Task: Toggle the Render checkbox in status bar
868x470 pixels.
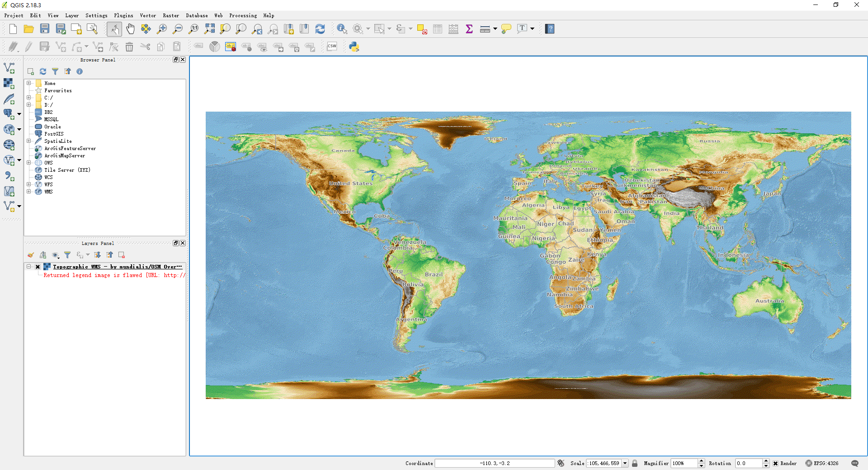Action: pos(775,463)
